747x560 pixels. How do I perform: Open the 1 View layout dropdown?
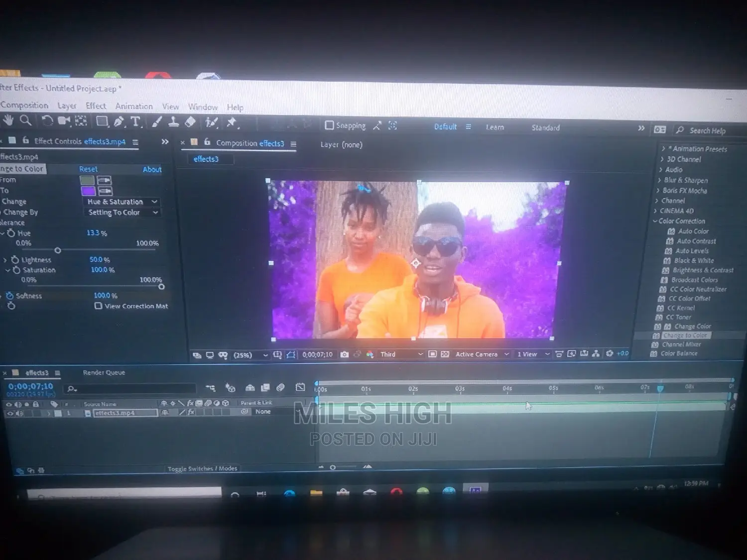click(x=533, y=354)
